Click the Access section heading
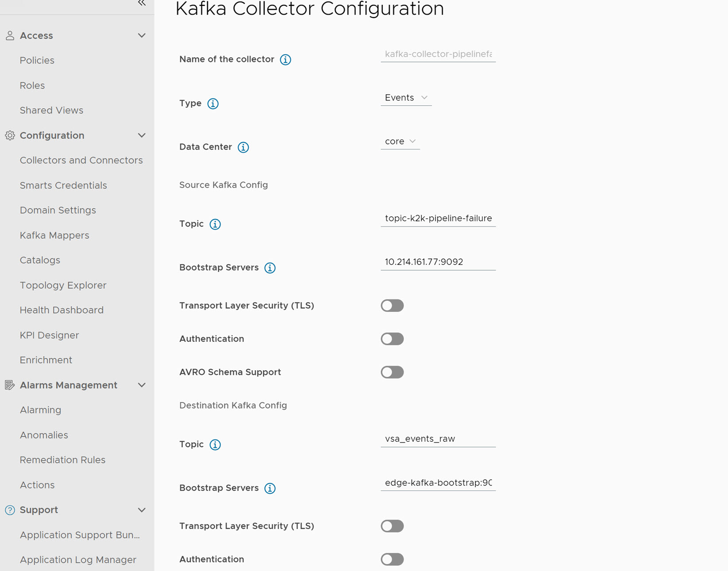This screenshot has height=571, width=728. coord(36,36)
